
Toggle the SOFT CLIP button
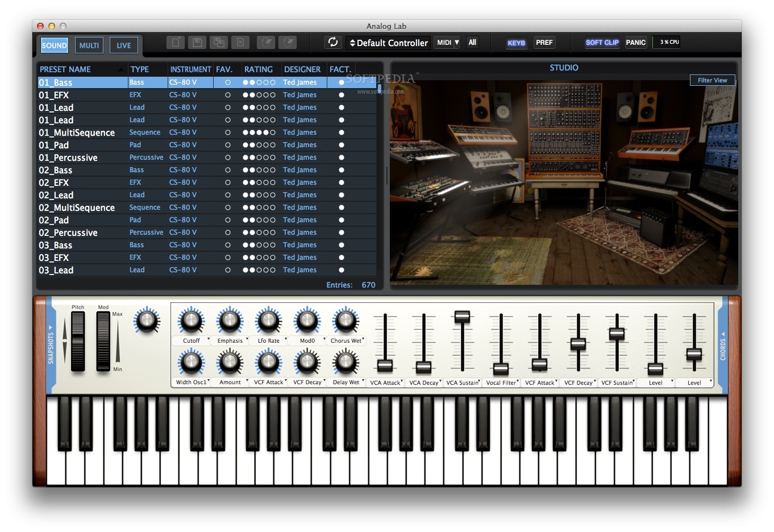point(602,43)
